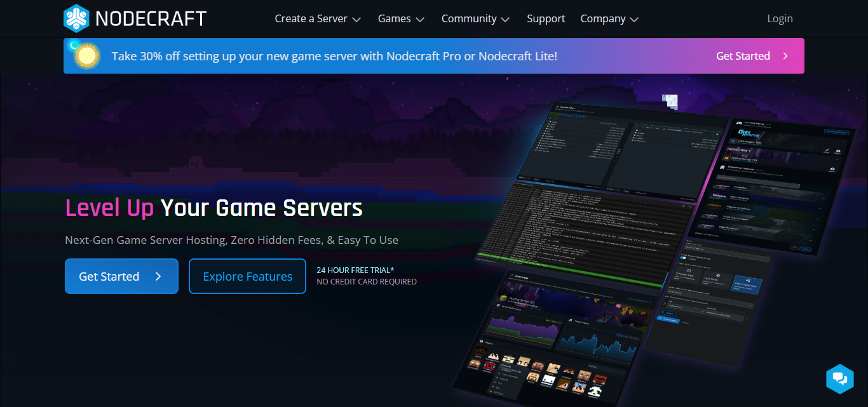Screen dimensions: 868x407
Task: Click the Explore Features button
Action: coord(247,276)
